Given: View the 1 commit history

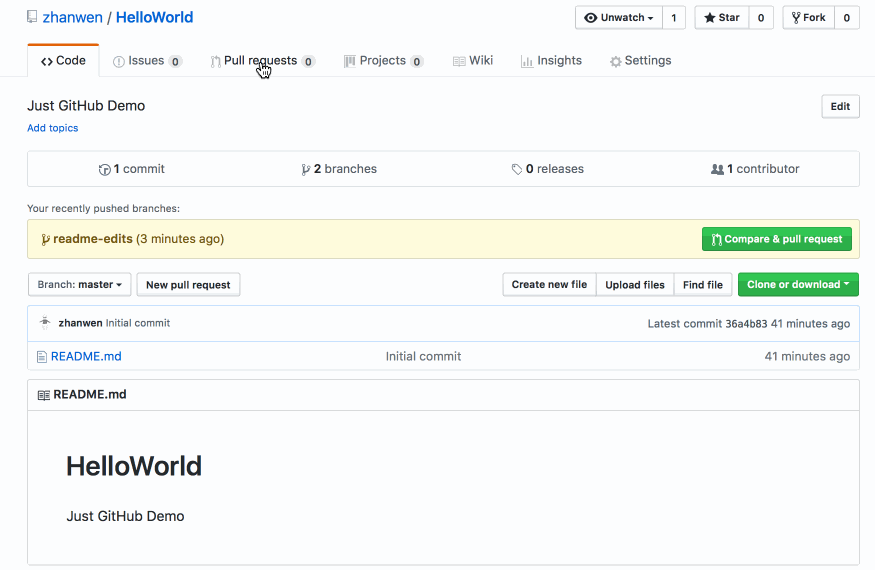Looking at the screenshot, I should click(132, 169).
